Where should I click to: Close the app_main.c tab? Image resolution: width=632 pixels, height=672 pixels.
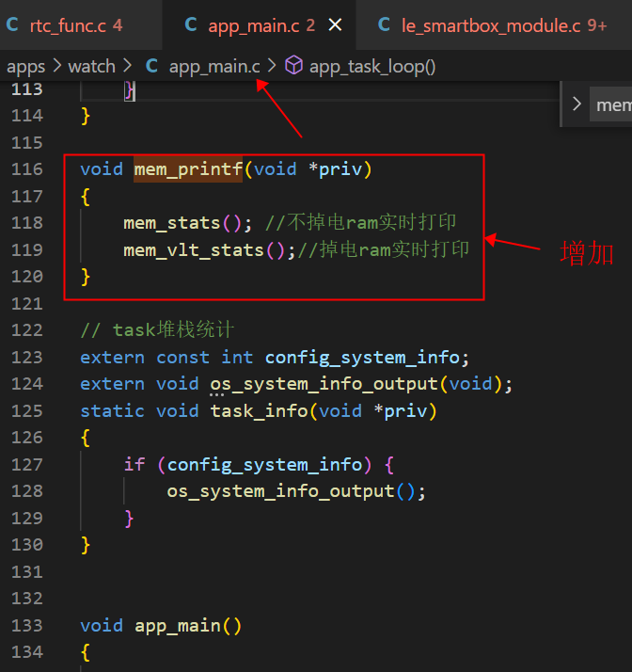coord(335,24)
